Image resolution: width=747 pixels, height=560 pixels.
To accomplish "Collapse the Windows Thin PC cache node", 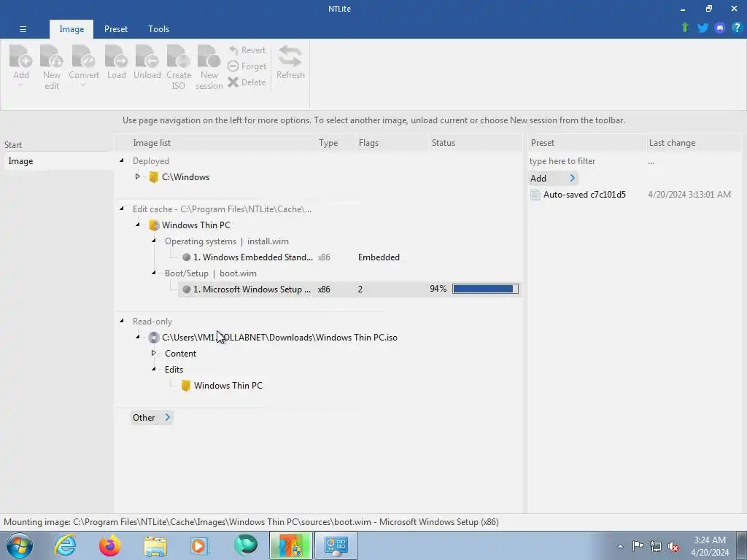I will click(138, 225).
